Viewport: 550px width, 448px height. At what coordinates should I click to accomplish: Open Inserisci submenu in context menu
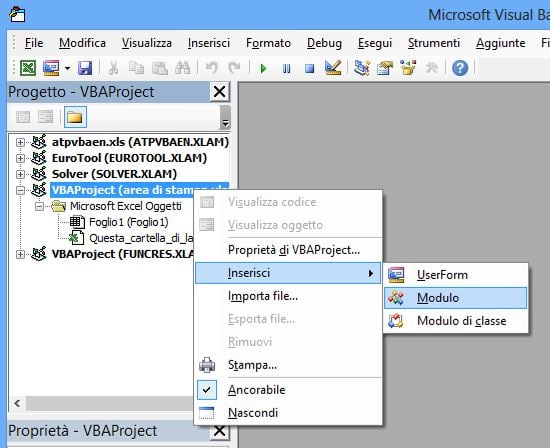(x=288, y=273)
